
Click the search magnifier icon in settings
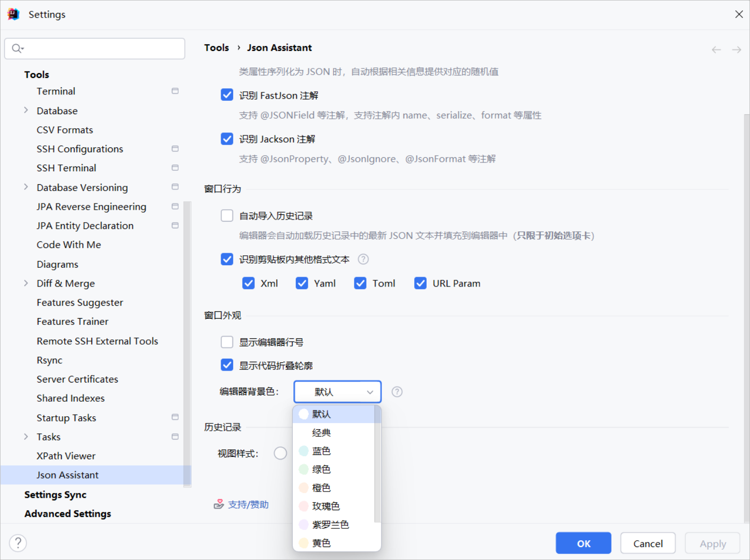coord(17,48)
